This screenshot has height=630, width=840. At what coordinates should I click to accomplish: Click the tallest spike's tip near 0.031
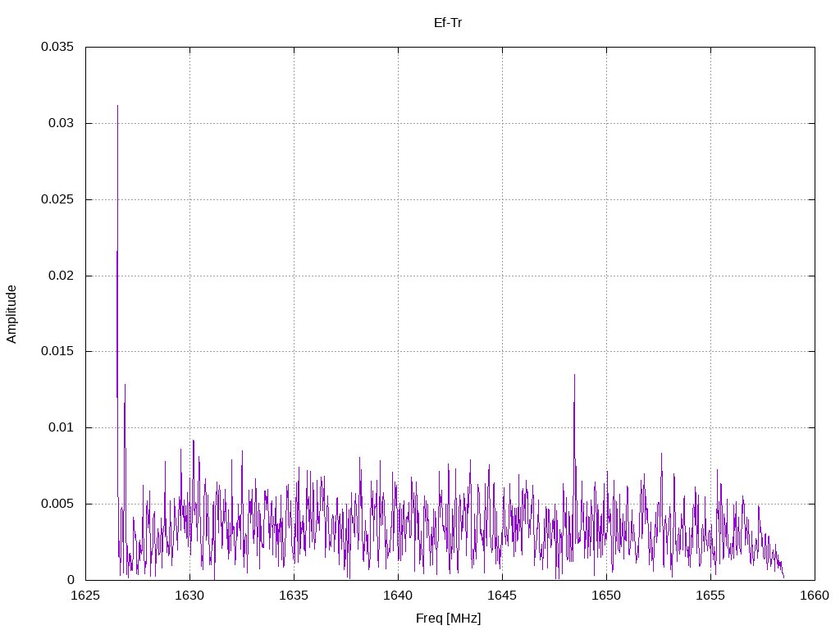tap(118, 106)
